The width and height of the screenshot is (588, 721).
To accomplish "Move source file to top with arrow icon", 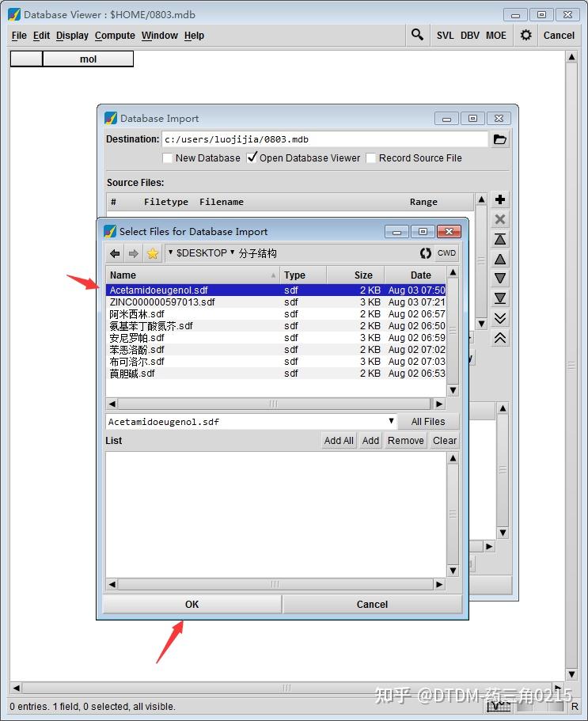I will pyautogui.click(x=499, y=239).
